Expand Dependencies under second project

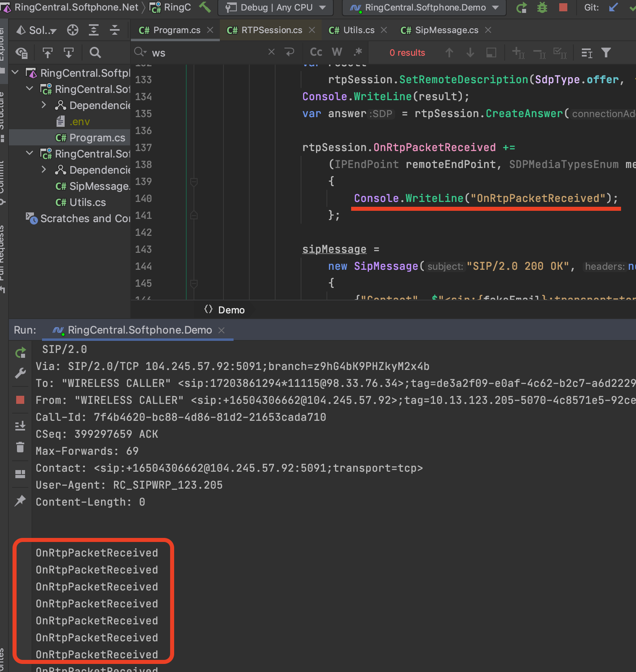tap(44, 170)
